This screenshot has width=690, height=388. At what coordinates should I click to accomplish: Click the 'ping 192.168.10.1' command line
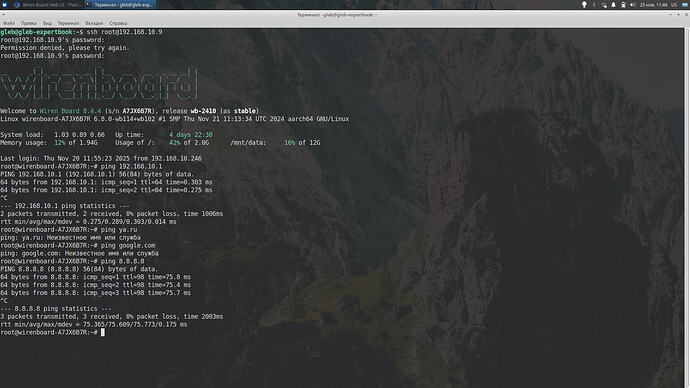click(x=81, y=167)
